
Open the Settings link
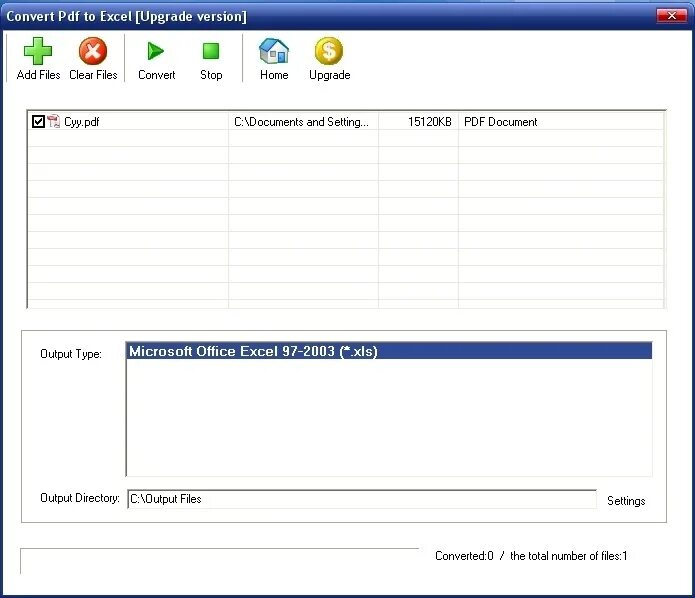tap(626, 501)
